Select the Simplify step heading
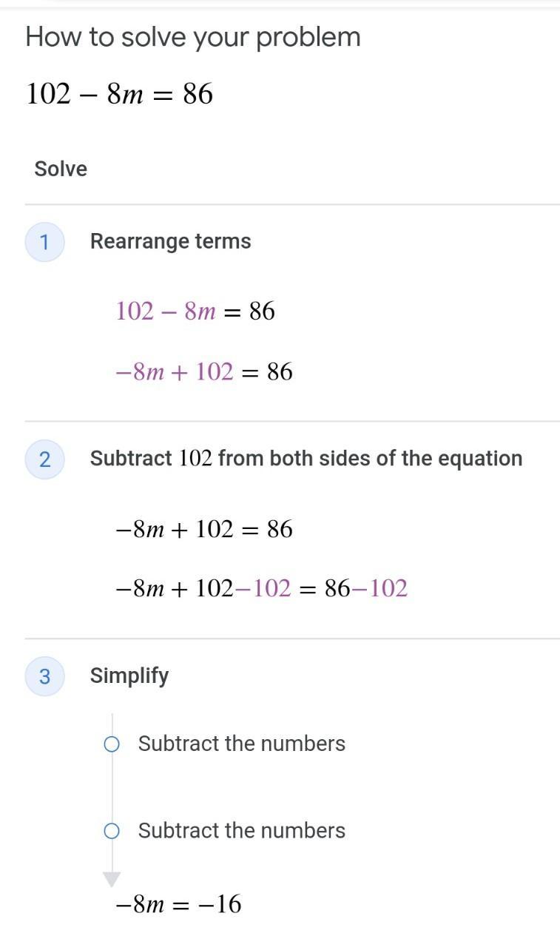Screen dimensions: 560x950 [129, 676]
